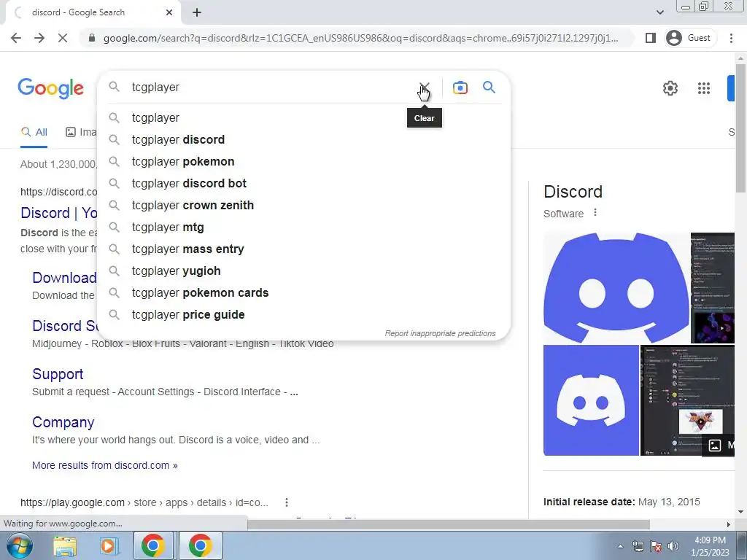
Task: Choose first plain 'tcgplayer' suggestion
Action: (303, 117)
